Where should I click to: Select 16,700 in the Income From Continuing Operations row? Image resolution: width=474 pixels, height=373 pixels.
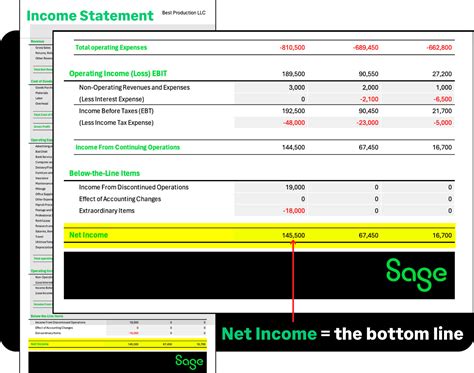(442, 147)
